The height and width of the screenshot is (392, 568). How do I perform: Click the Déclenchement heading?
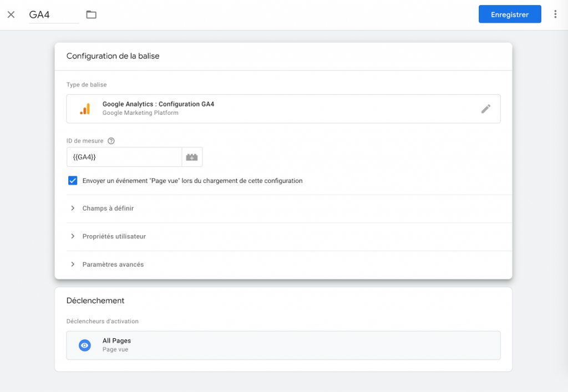[x=95, y=301]
